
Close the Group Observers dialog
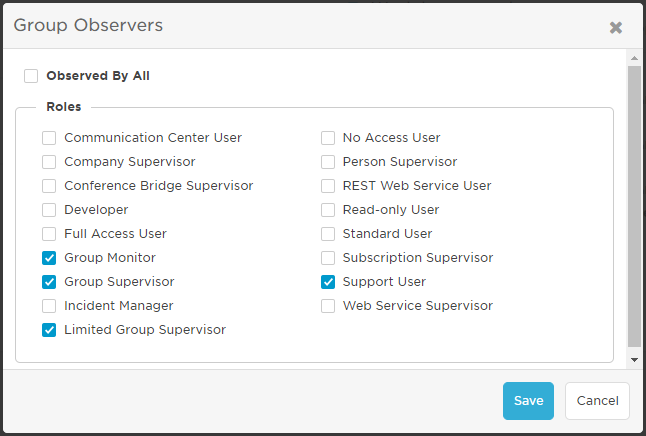point(616,28)
